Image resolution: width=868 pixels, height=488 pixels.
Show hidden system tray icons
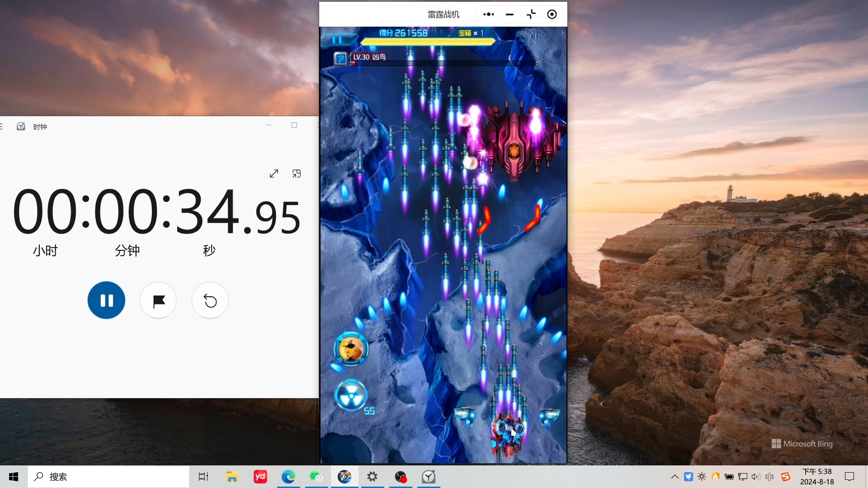tap(675, 477)
